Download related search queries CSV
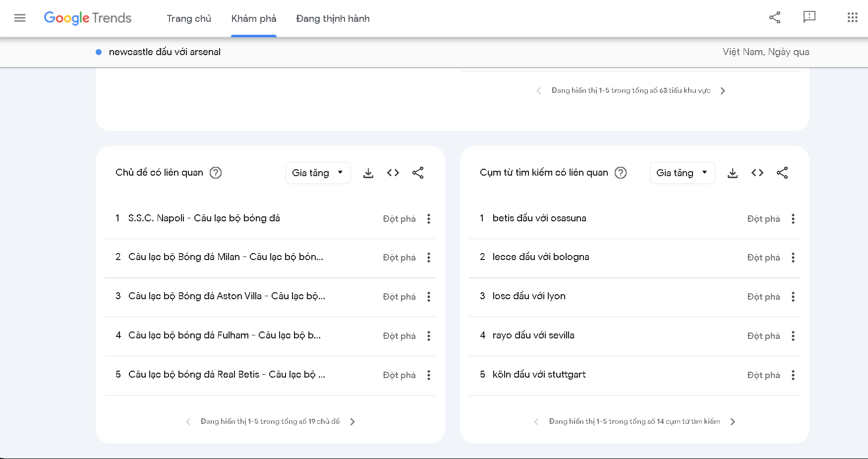868x459 pixels. 732,173
